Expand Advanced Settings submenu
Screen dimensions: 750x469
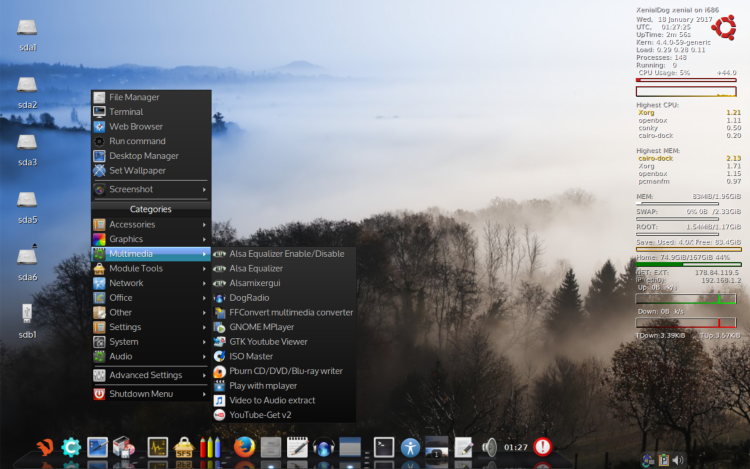tap(151, 375)
